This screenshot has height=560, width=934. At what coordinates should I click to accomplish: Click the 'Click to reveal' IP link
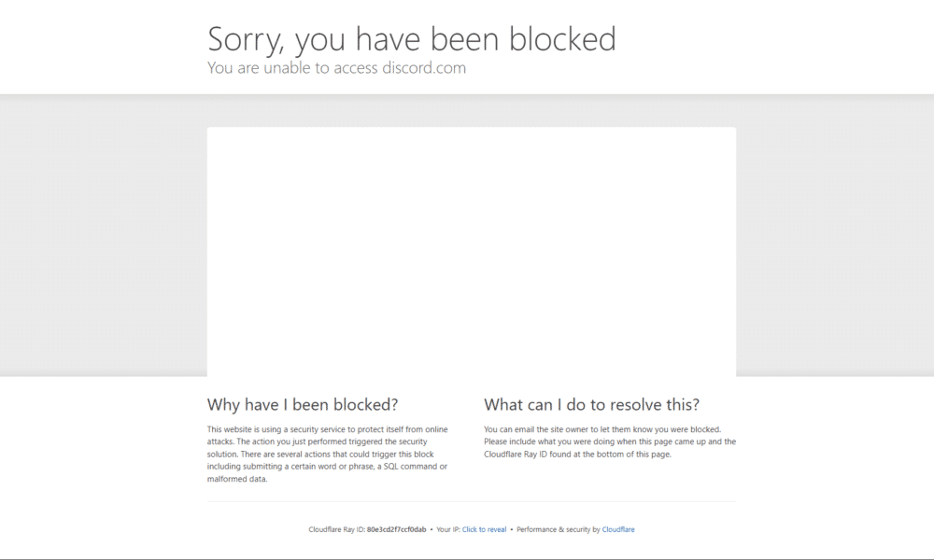(x=484, y=529)
